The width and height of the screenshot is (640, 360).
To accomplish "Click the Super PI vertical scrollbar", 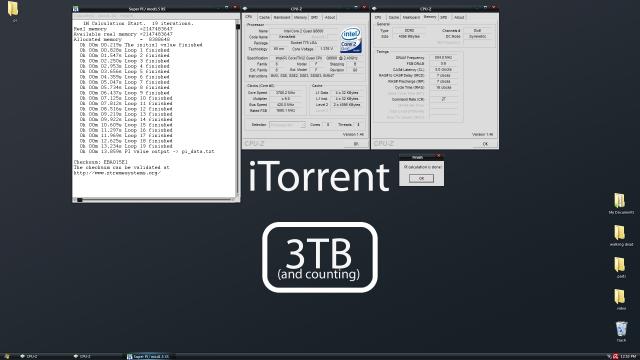I will [238, 109].
